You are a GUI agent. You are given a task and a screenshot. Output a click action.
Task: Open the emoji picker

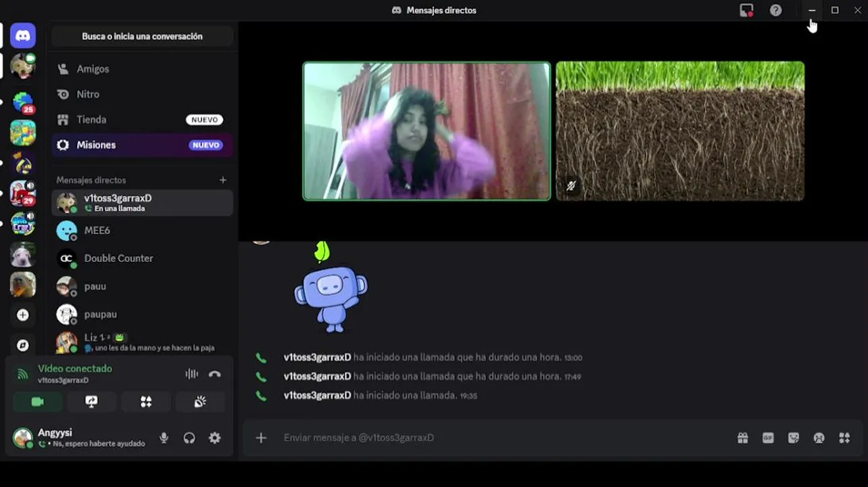[x=819, y=438]
